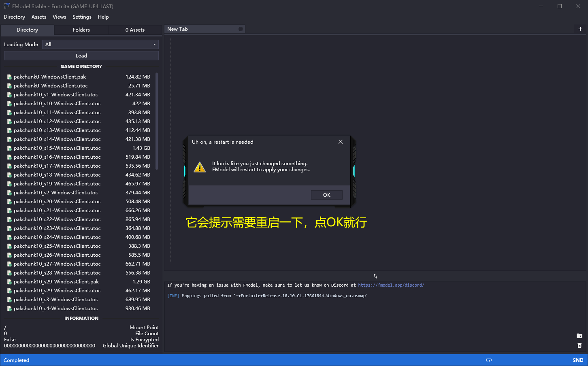The image size is (588, 366).
Task: Select pakchunk0-WindowsClient.pak file
Action: pyautogui.click(x=79, y=77)
